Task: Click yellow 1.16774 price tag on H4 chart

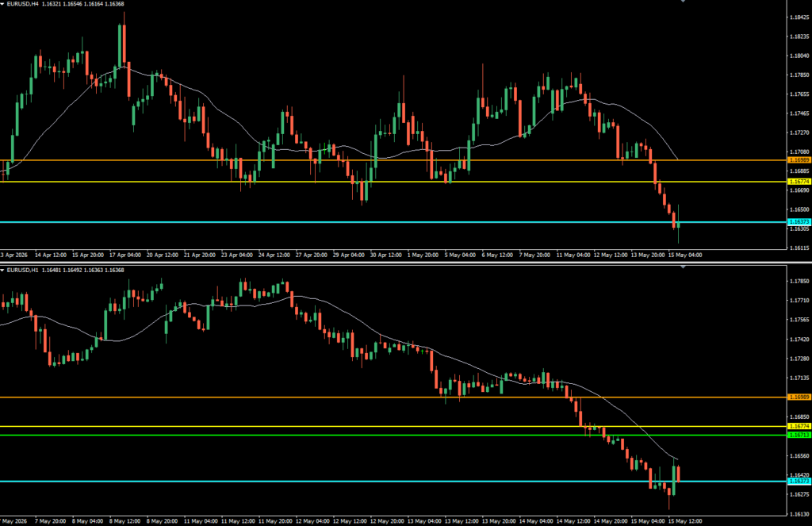Action: click(799, 182)
